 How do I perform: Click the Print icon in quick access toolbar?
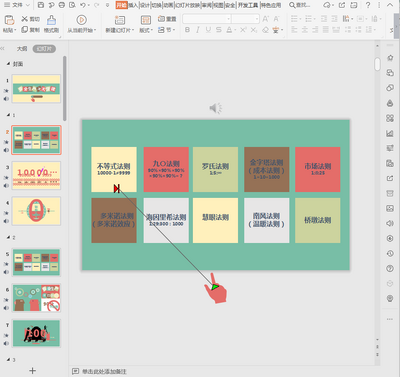[x=62, y=5]
